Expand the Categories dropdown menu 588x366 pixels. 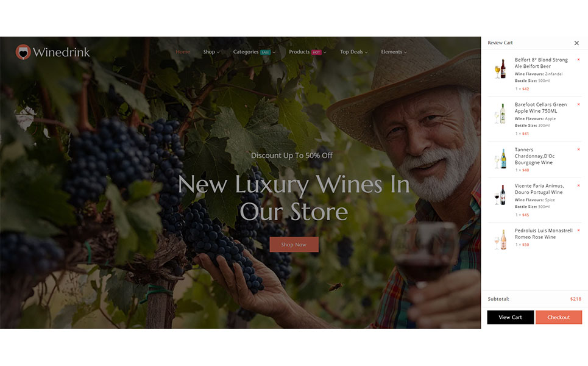coord(254,52)
